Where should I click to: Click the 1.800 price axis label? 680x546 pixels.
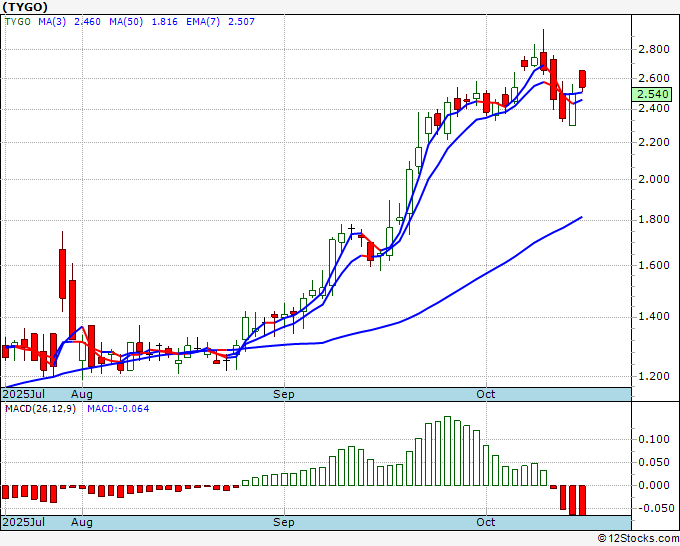tap(654, 220)
